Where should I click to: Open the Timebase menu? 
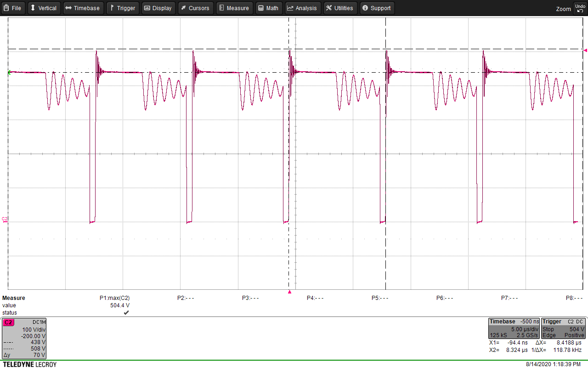[x=83, y=8]
